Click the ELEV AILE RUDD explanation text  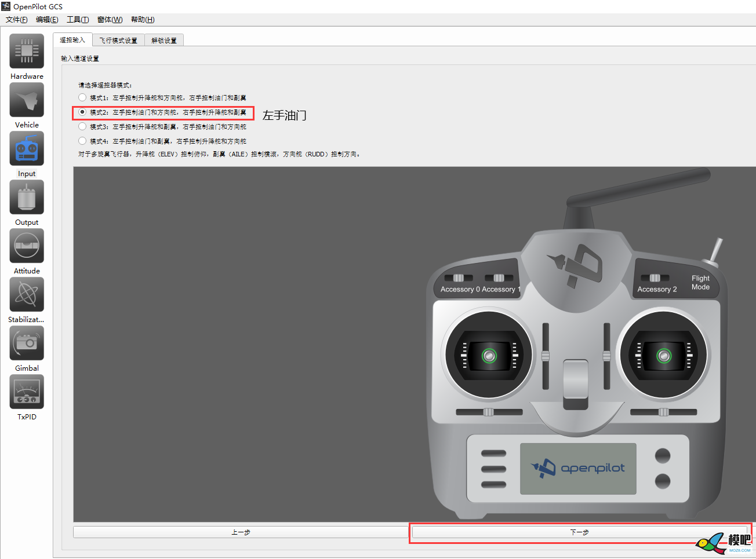coord(219,154)
